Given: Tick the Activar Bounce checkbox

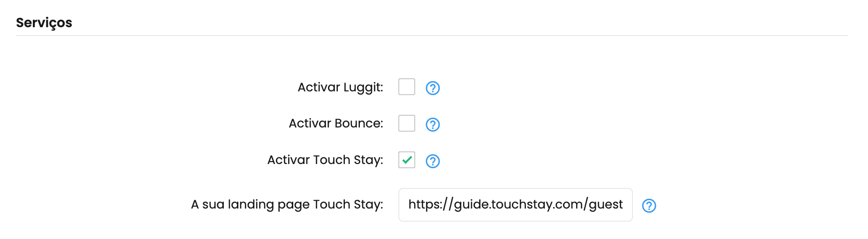Looking at the screenshot, I should [x=407, y=123].
